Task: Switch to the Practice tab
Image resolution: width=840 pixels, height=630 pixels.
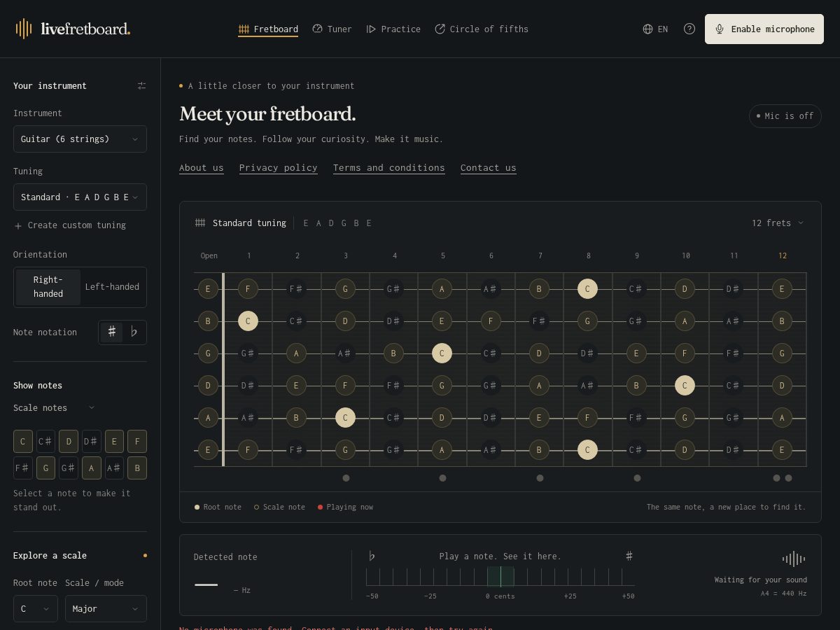Action: (x=393, y=29)
